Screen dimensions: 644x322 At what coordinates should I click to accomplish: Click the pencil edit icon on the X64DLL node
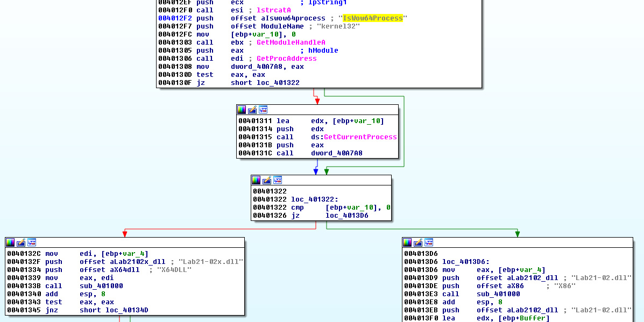pos(21,242)
